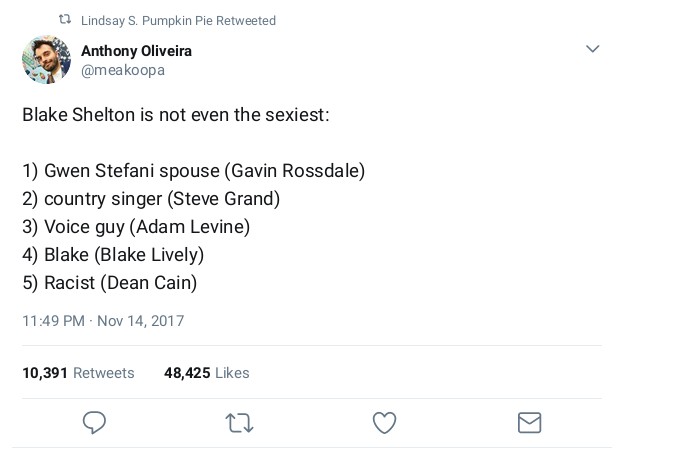The height and width of the screenshot is (456, 698).
Task: Click the small retweet icon beside Lindsay S.
Action: click(x=65, y=20)
